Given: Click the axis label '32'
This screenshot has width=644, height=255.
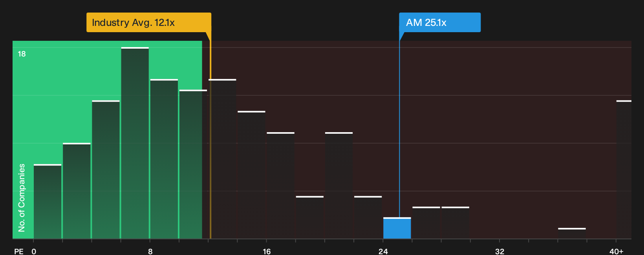Looking at the screenshot, I should [499, 251].
